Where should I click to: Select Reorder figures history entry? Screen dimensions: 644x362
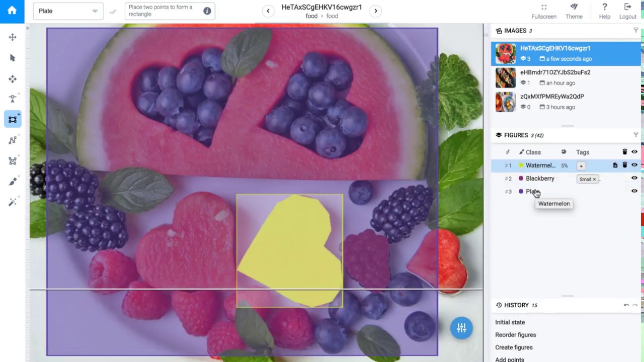pos(515,335)
